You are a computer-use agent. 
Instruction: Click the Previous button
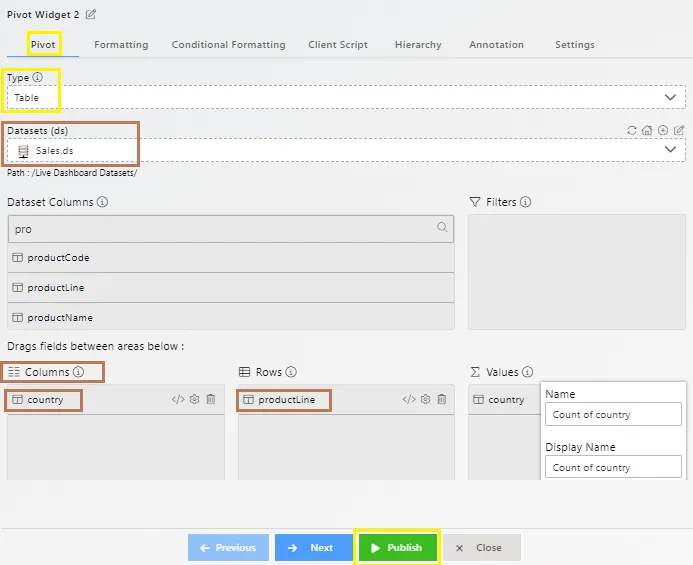[x=228, y=548]
